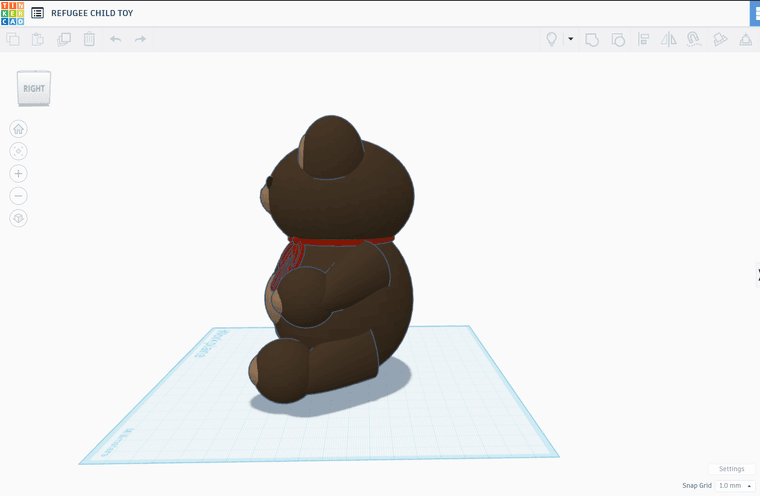Click the Group shapes icon
Image resolution: width=760 pixels, height=496 pixels.
point(592,40)
